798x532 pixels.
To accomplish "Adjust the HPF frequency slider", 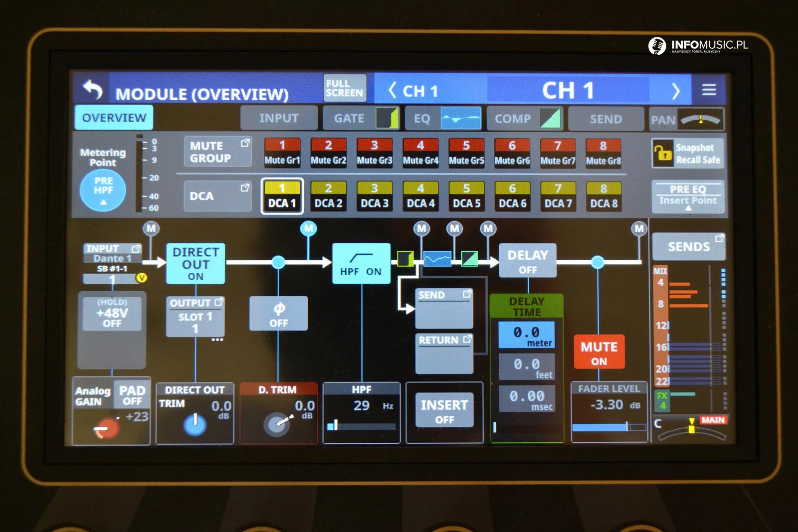I will click(362, 426).
